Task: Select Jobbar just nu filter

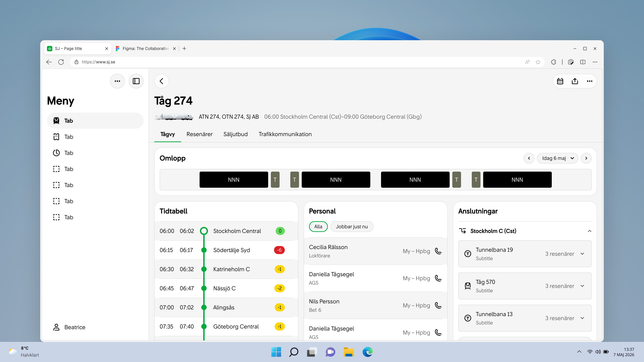Action: [352, 227]
